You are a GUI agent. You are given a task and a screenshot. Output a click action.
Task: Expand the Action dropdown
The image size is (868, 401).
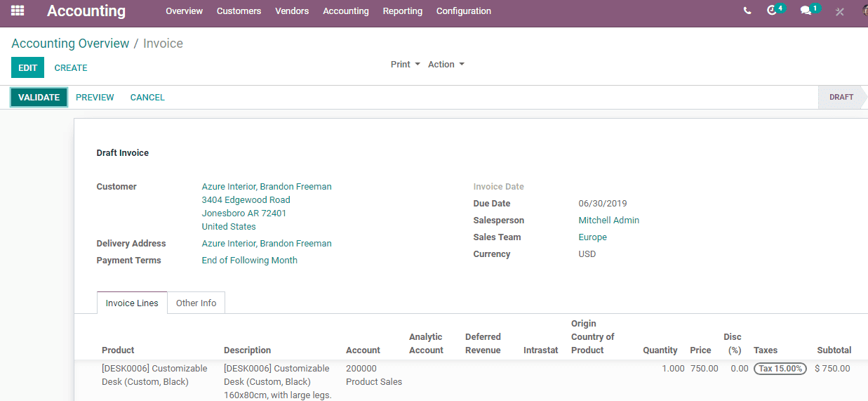pos(446,64)
